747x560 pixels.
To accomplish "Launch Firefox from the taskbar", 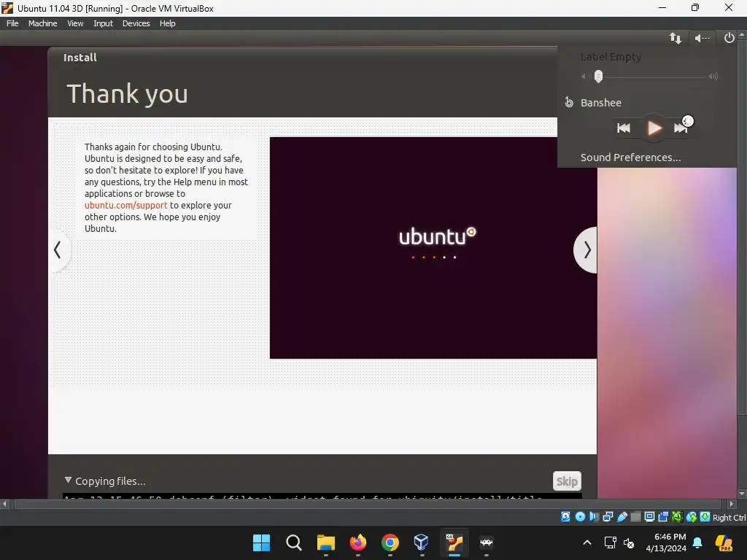I will (357, 542).
